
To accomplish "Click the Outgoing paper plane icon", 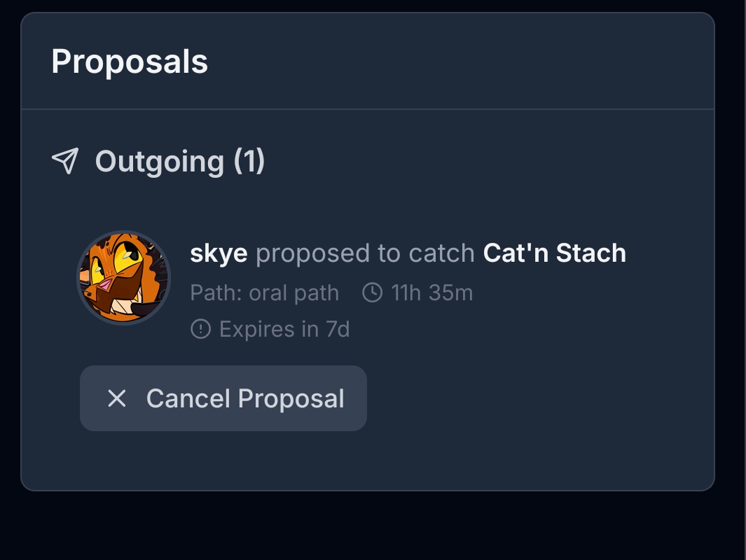I will [65, 161].
